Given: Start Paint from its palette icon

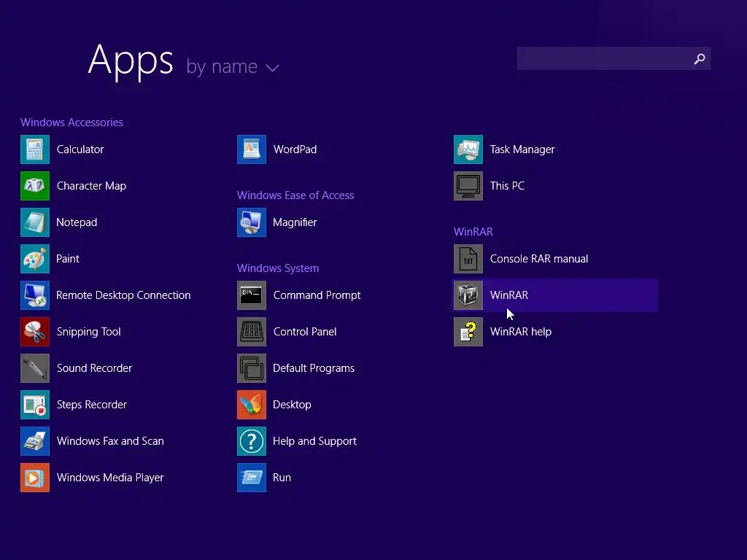Looking at the screenshot, I should (x=35, y=259).
